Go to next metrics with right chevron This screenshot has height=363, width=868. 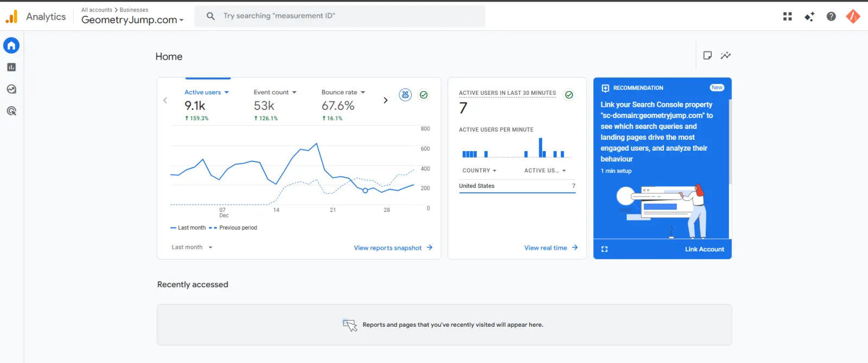[x=386, y=100]
